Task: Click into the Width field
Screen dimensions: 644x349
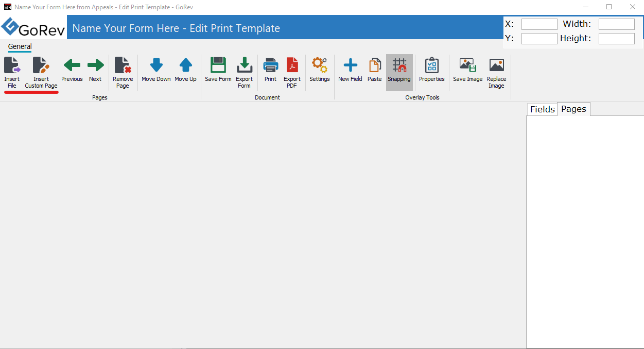Action: 617,24
